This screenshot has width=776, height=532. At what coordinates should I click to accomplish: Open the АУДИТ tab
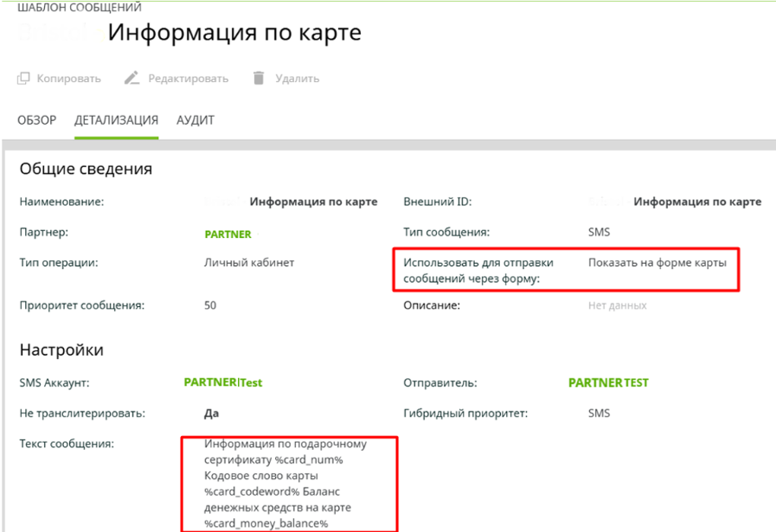(x=196, y=120)
